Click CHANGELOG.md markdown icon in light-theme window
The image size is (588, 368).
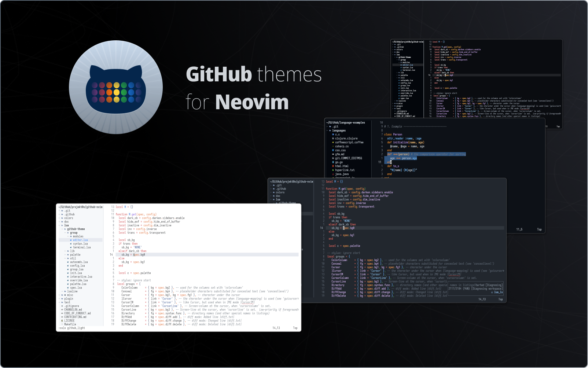point(62,310)
